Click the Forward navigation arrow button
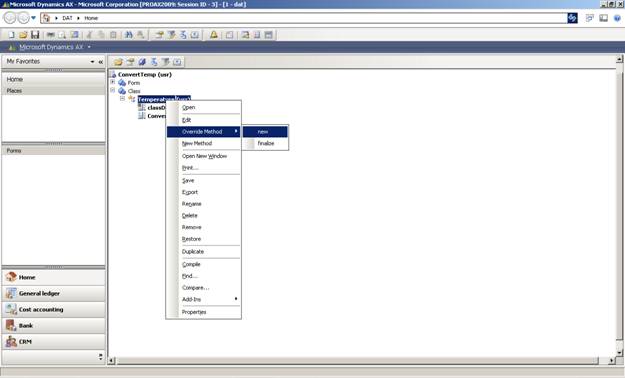The height and width of the screenshot is (378, 625). [x=23, y=18]
